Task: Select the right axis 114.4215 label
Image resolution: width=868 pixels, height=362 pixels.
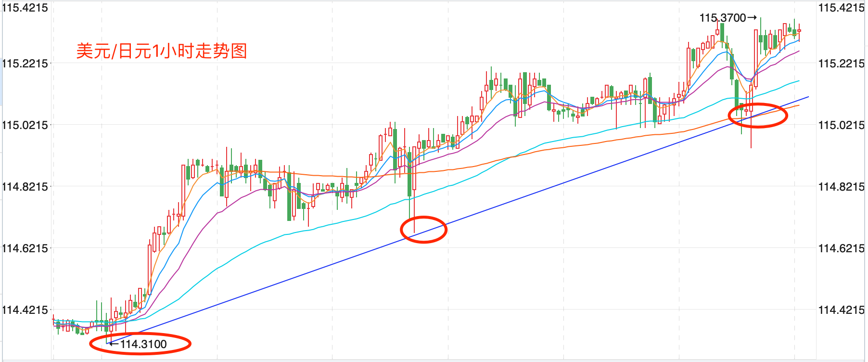Action: coord(842,310)
